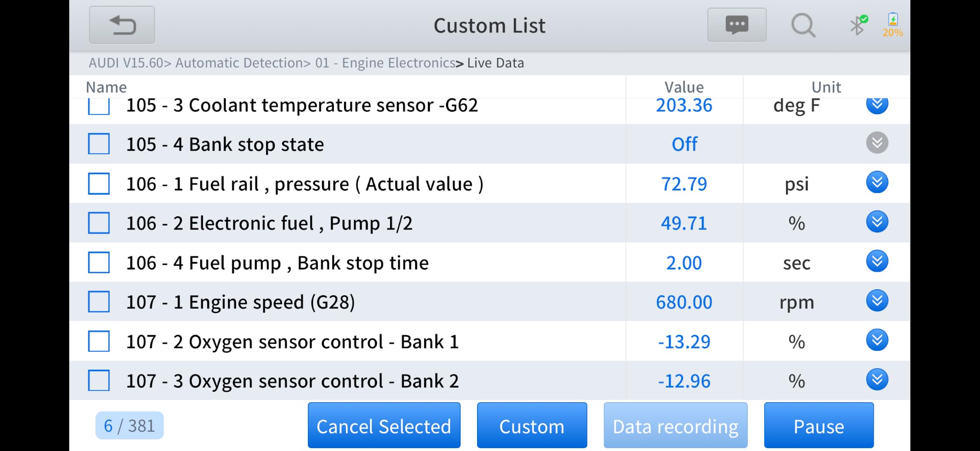Click the deg F unit cell
The width and height of the screenshot is (980, 451).
coord(797,106)
